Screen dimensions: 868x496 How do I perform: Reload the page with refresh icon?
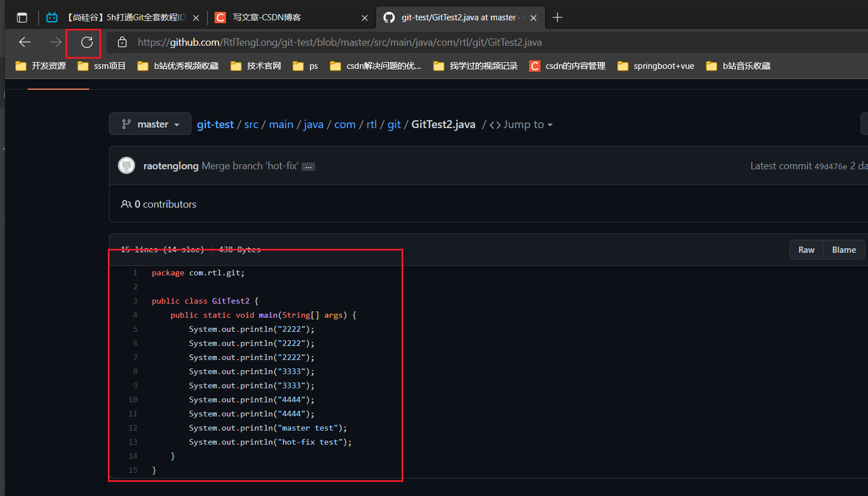click(x=86, y=42)
